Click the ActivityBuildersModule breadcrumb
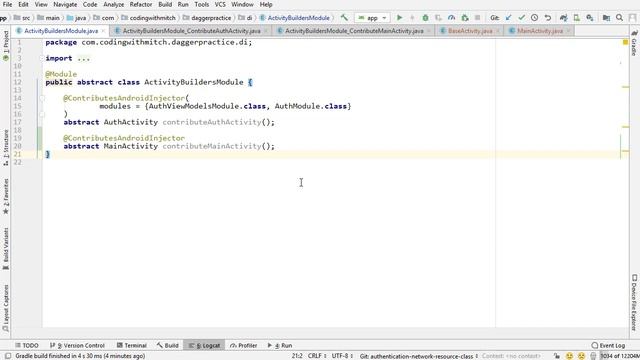The width and height of the screenshot is (640, 360). coord(294,18)
